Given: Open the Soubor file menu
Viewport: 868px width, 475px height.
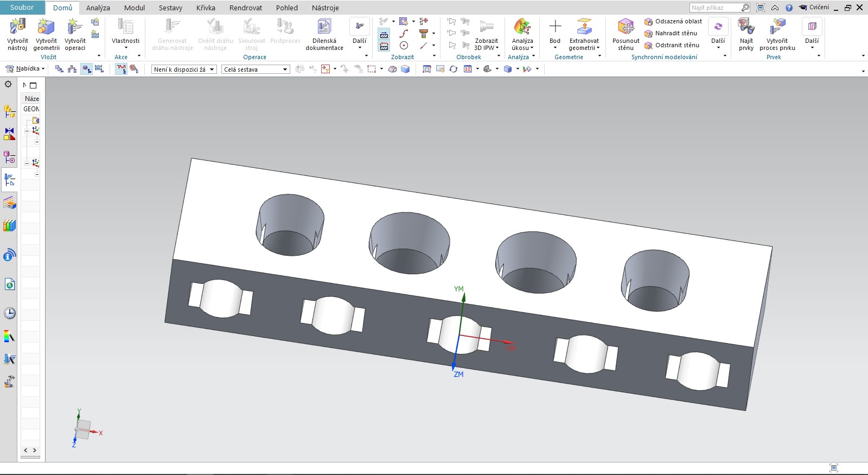Looking at the screenshot, I should click(x=22, y=8).
